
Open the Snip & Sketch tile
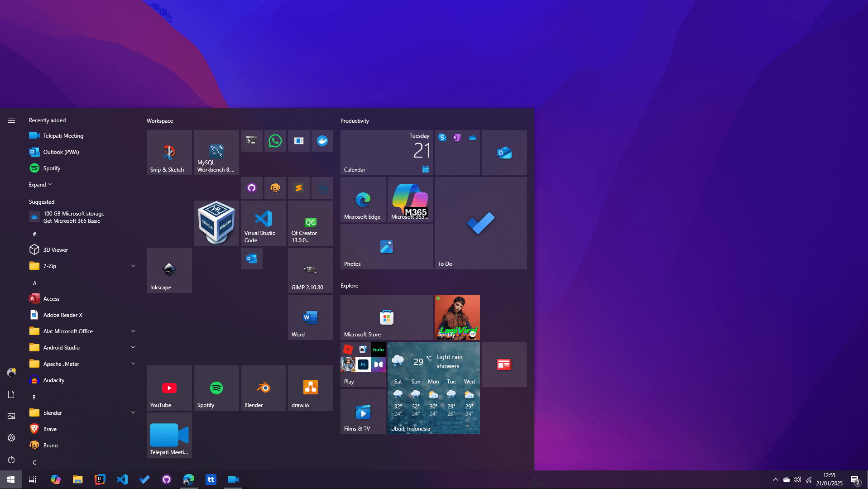pos(169,153)
